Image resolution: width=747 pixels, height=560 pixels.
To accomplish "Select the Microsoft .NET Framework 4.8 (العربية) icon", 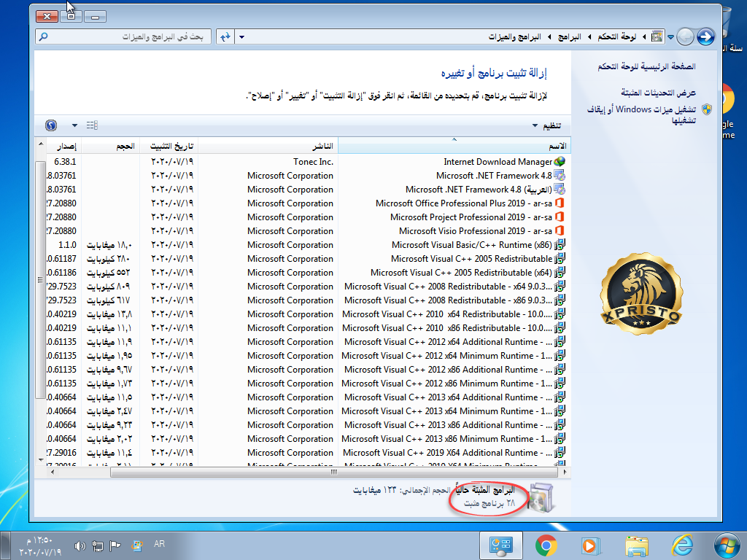I will click(560, 190).
